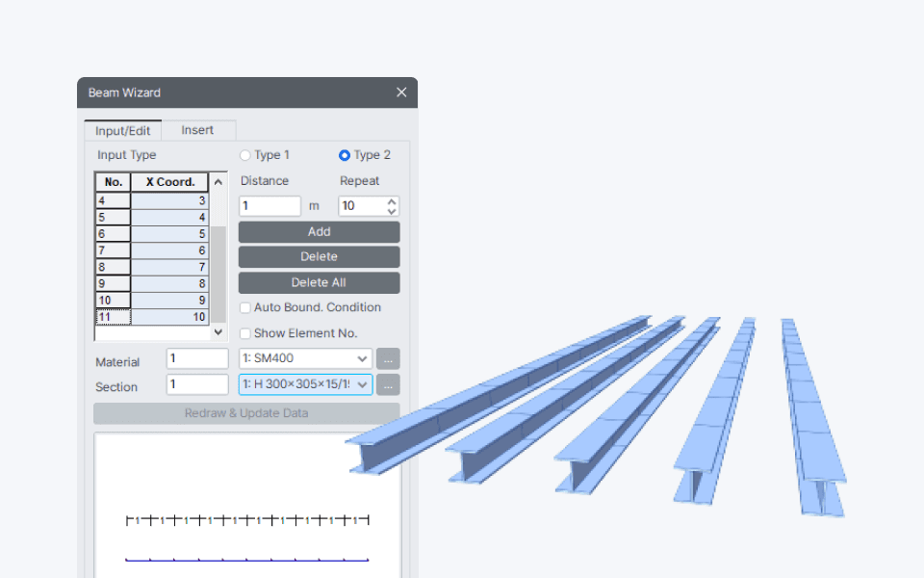Click the Repeat value field
The image size is (924, 578).
click(361, 206)
